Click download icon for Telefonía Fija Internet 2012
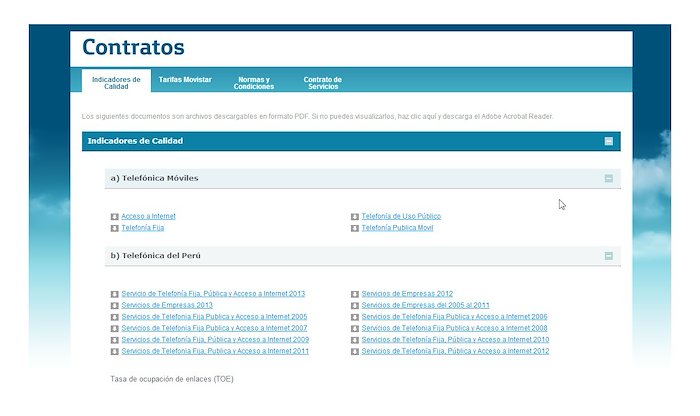This screenshot has height=416, width=700. [x=355, y=351]
